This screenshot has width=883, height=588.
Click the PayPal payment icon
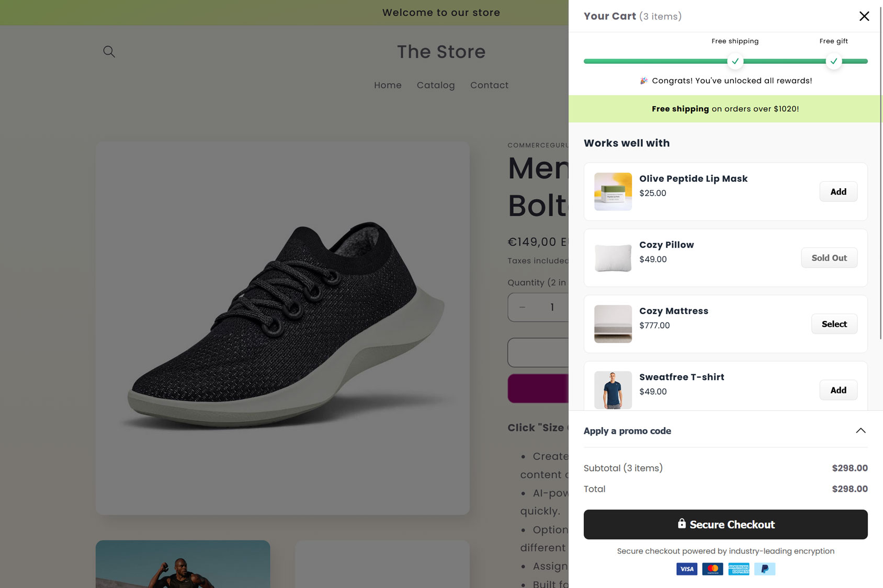[764, 569]
